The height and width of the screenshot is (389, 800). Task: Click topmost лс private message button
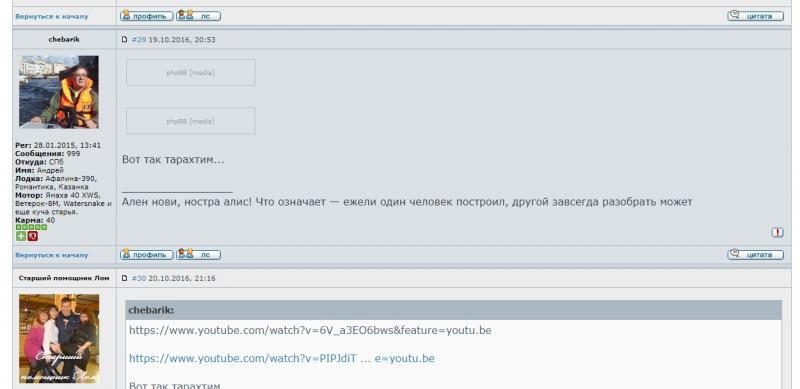pos(198,15)
